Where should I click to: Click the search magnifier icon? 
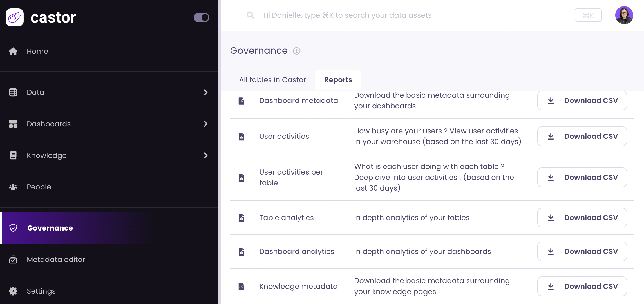click(250, 15)
